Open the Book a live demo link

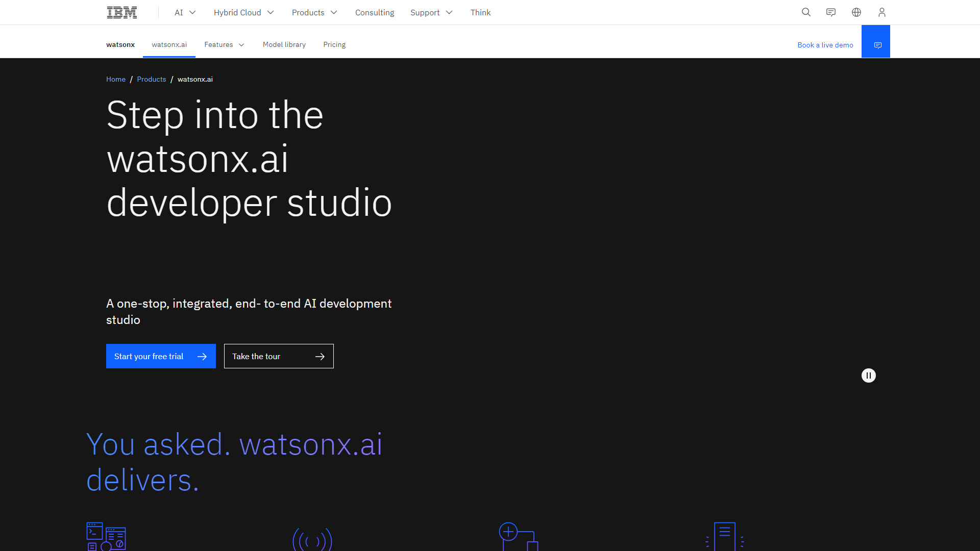point(825,45)
